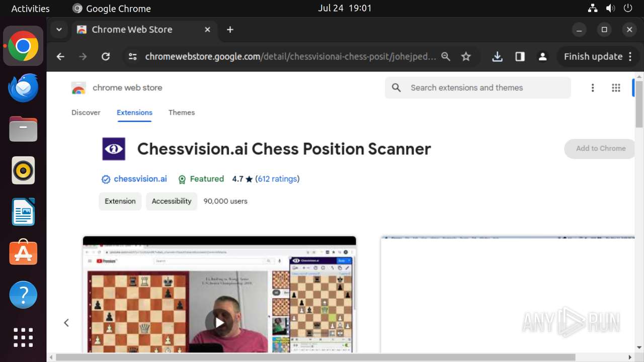Open Chrome three-dot menu beside Finish update

[x=630, y=57]
